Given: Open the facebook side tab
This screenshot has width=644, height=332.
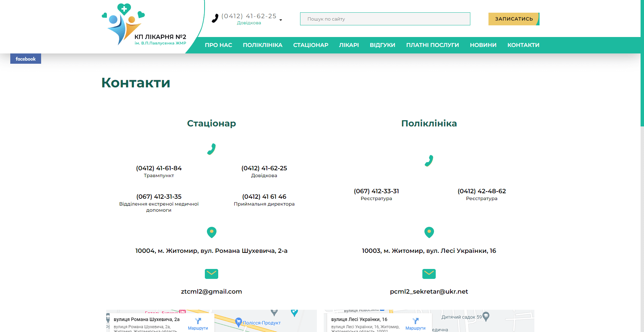Looking at the screenshot, I should click(26, 59).
